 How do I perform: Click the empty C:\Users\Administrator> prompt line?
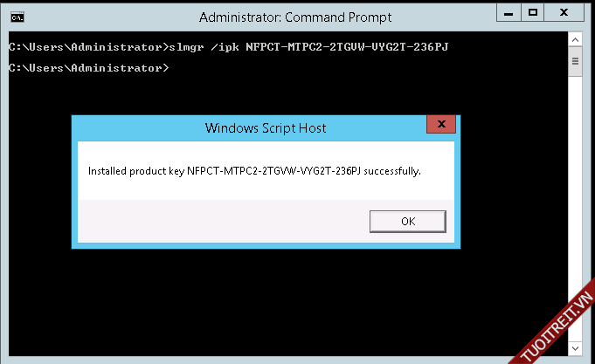pyautogui.click(x=87, y=67)
